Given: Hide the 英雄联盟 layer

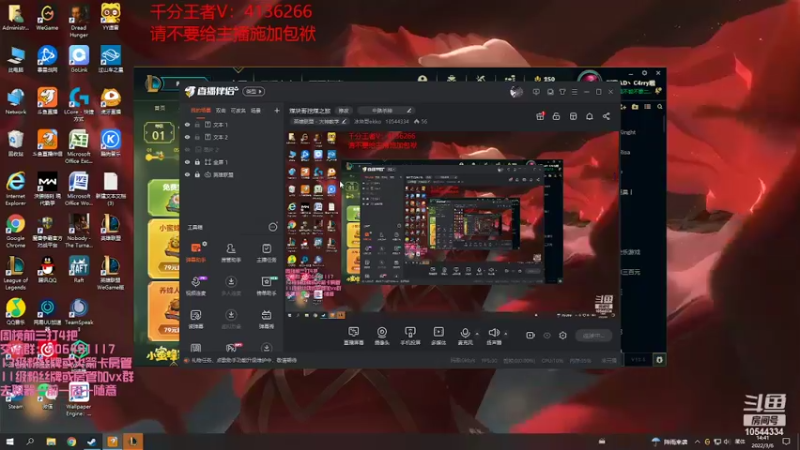Looking at the screenshot, I should pos(187,174).
